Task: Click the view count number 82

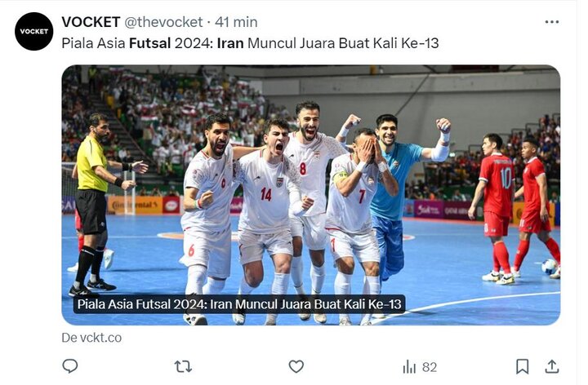Action: click(430, 367)
